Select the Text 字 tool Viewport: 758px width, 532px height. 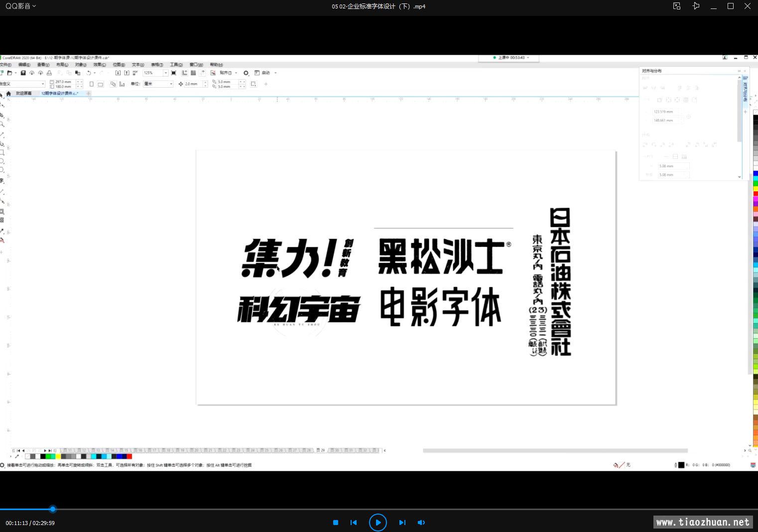[x=2, y=180]
